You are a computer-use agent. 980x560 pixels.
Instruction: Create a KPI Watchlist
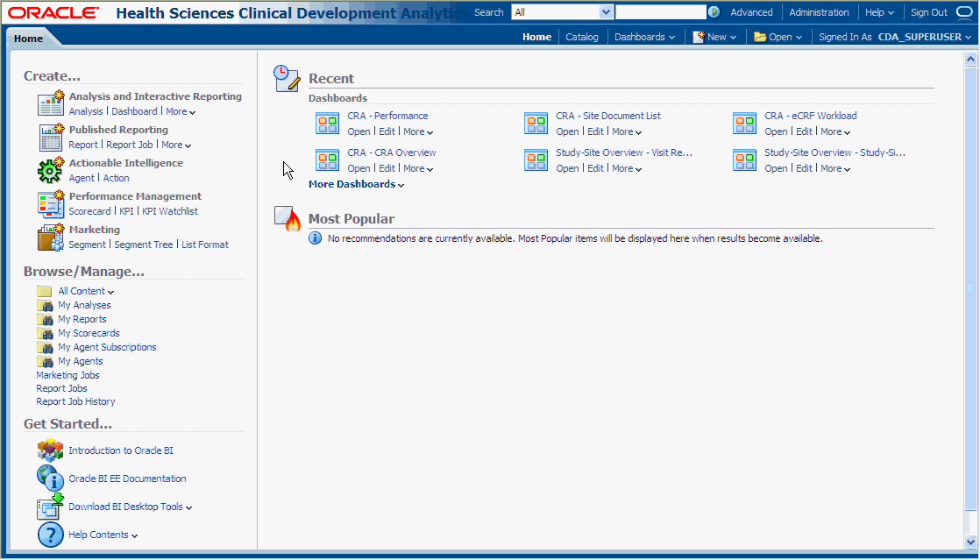(170, 211)
